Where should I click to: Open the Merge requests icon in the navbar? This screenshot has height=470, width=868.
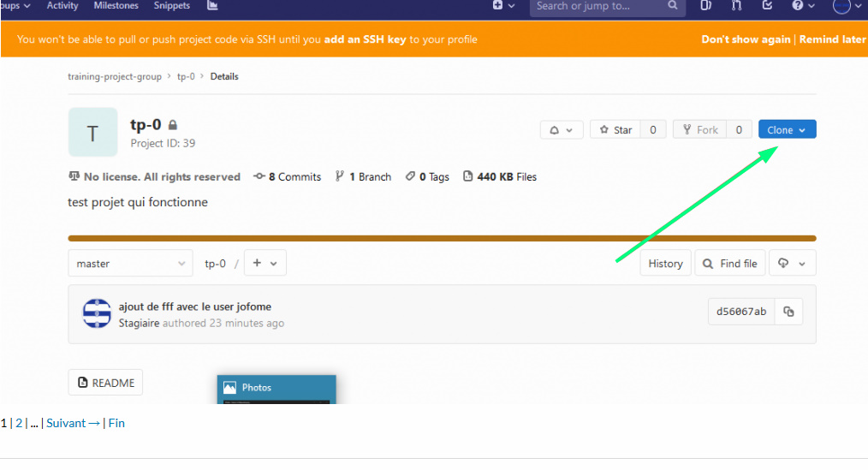tap(736, 5)
